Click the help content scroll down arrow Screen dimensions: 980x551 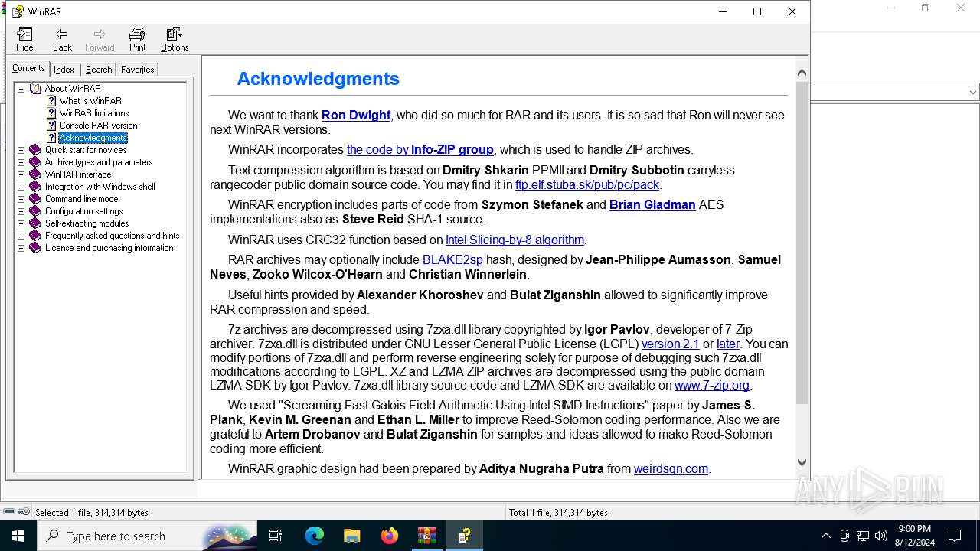[802, 462]
